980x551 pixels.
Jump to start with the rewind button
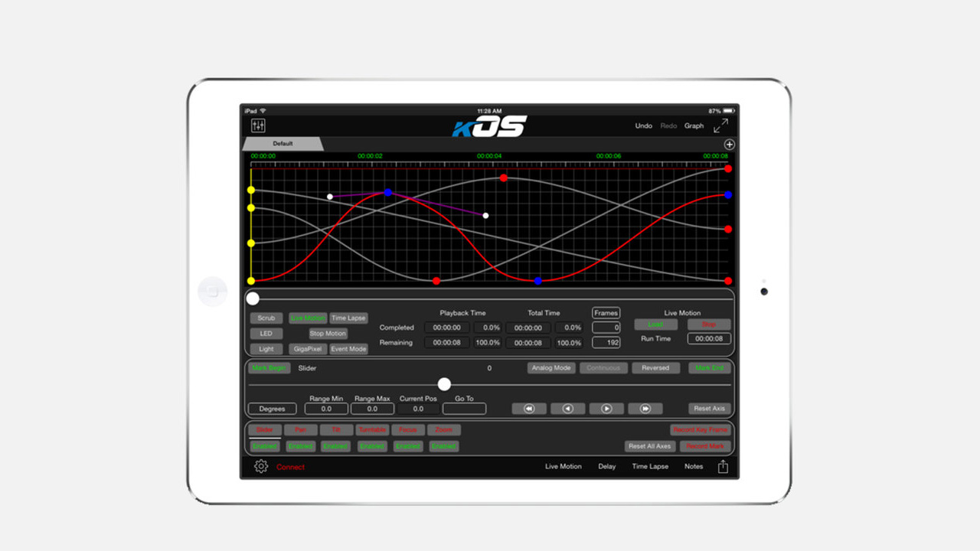pos(529,409)
